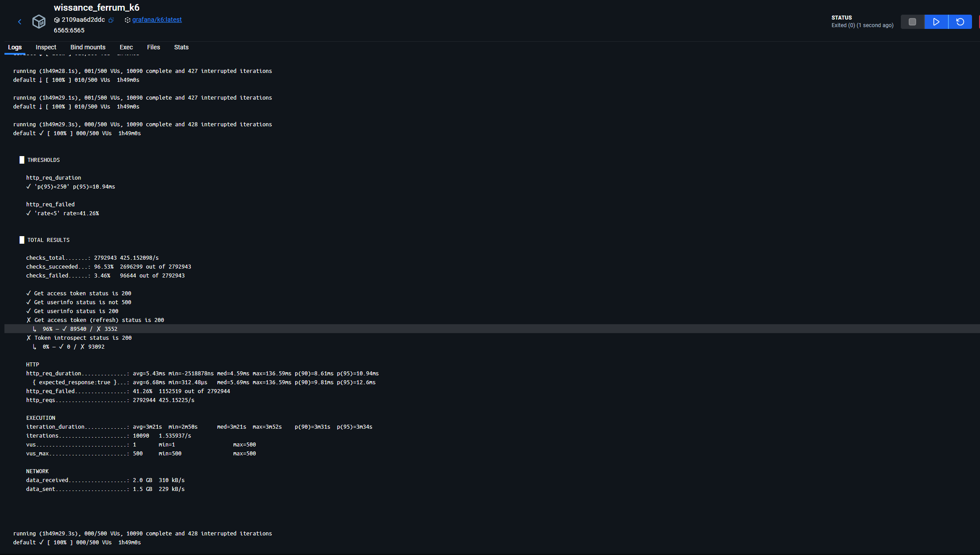Select the Logs tab
The height and width of the screenshot is (555, 980).
[x=15, y=47]
